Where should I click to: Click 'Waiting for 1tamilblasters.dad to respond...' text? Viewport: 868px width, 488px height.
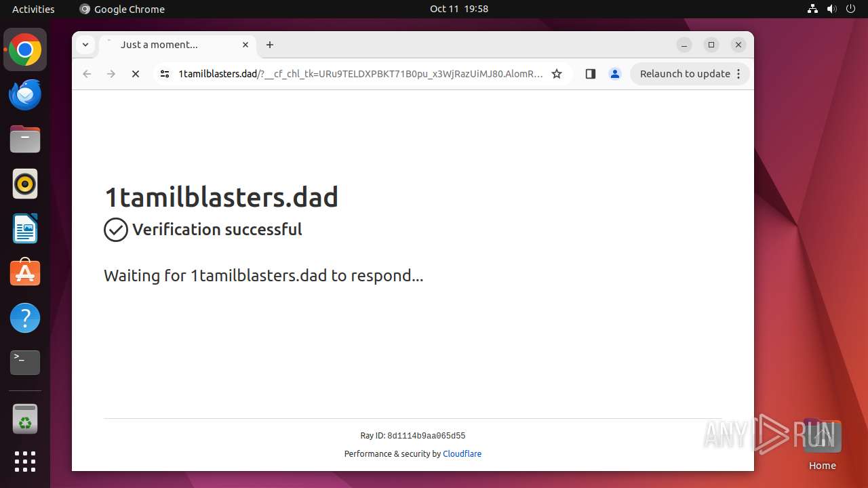click(x=263, y=276)
